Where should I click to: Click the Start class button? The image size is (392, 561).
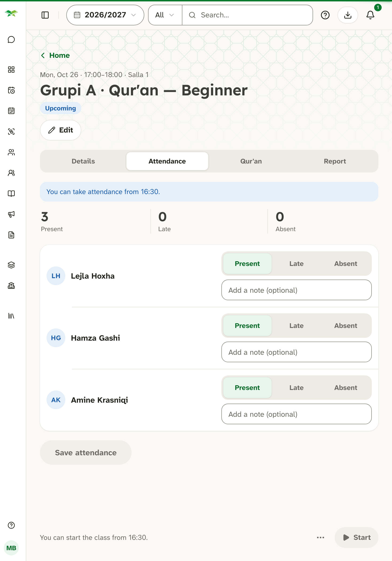click(356, 538)
